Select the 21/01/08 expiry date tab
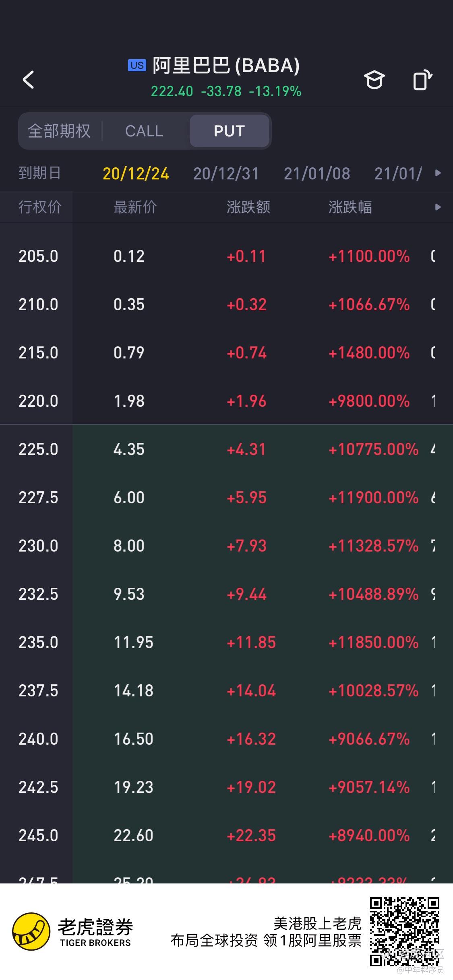Viewport: 453px width, 980px height. tap(317, 174)
